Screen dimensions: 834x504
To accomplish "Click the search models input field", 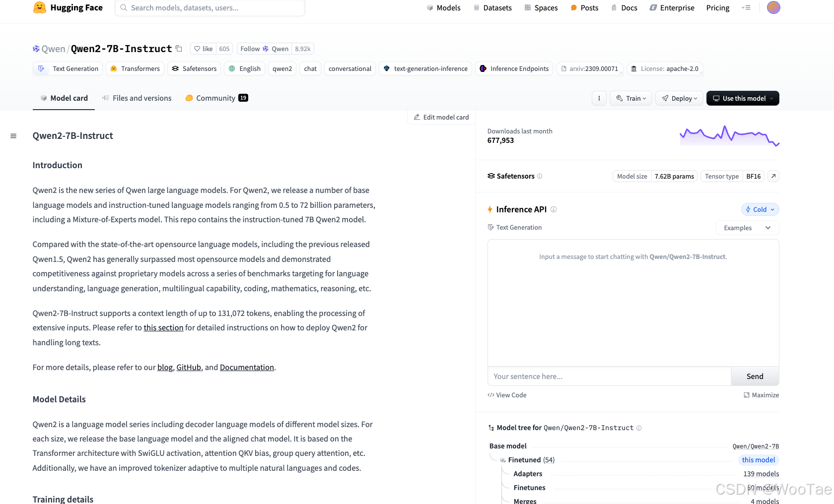I will pyautogui.click(x=210, y=8).
